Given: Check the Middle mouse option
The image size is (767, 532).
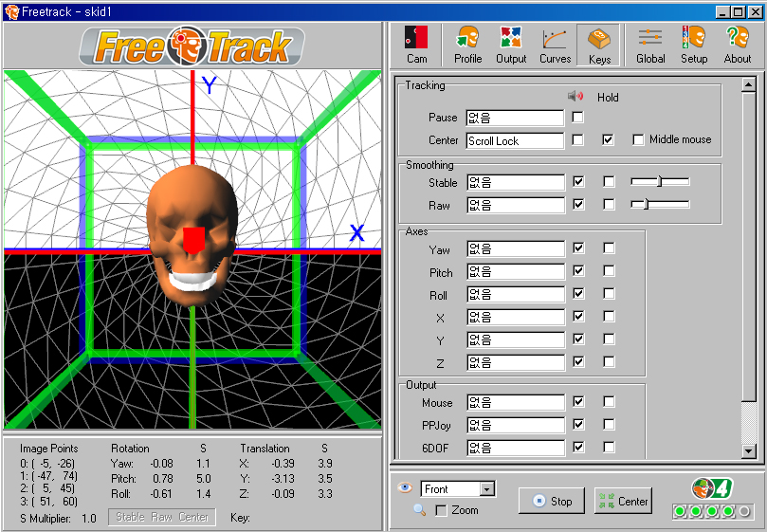Looking at the screenshot, I should pos(638,140).
